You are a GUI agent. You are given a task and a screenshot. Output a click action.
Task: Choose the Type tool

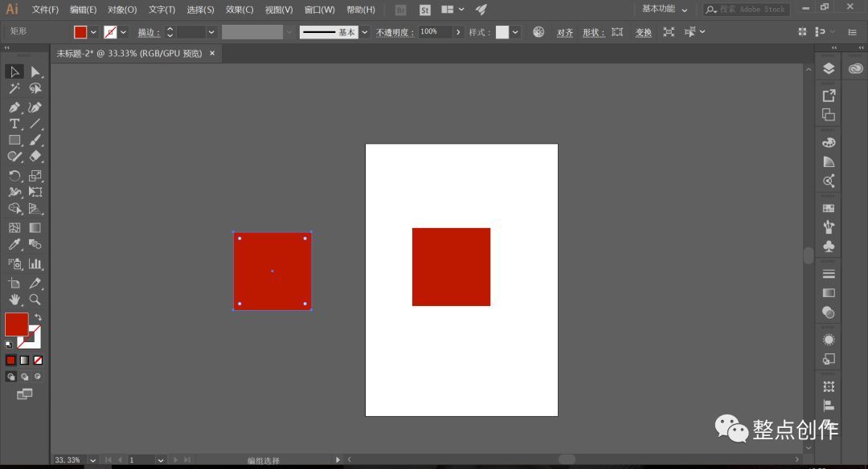(14, 124)
